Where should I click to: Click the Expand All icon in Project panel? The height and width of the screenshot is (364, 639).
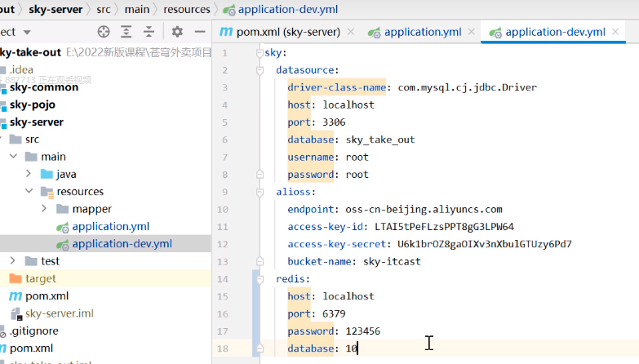coord(126,32)
